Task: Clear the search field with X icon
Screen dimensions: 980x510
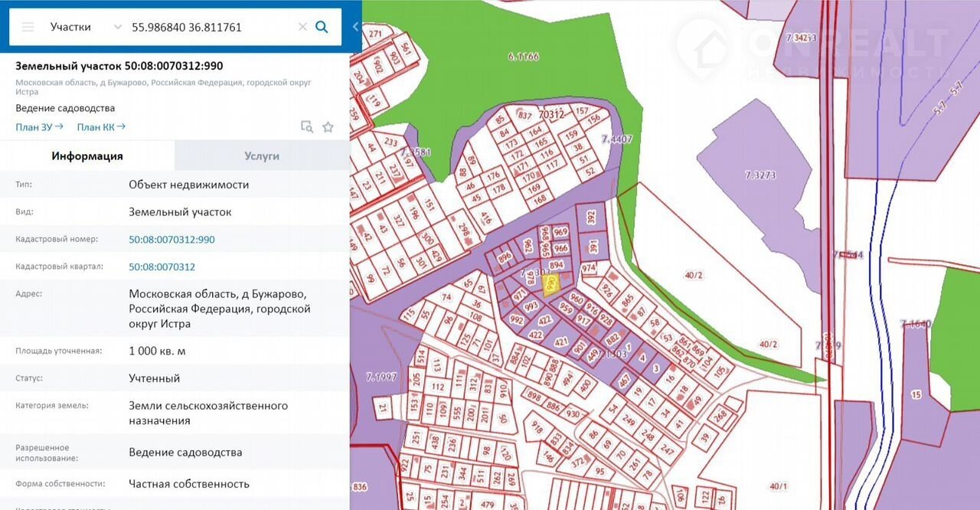Action: click(x=302, y=27)
